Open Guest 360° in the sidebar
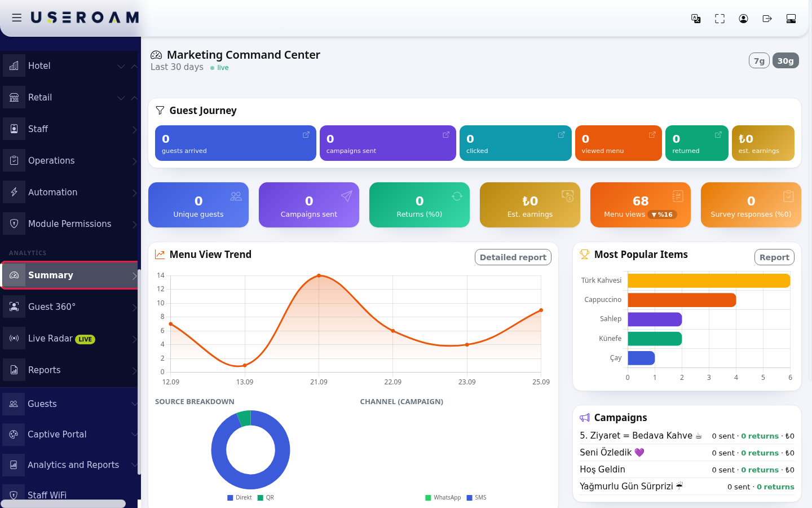Screen dimensions: 812x508 [x=70, y=307]
